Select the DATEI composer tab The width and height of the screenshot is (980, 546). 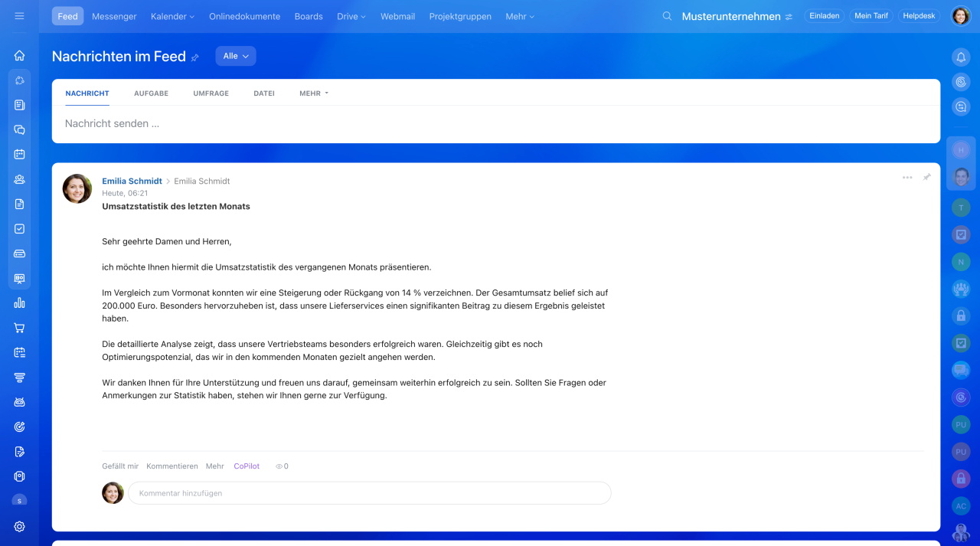coord(264,93)
